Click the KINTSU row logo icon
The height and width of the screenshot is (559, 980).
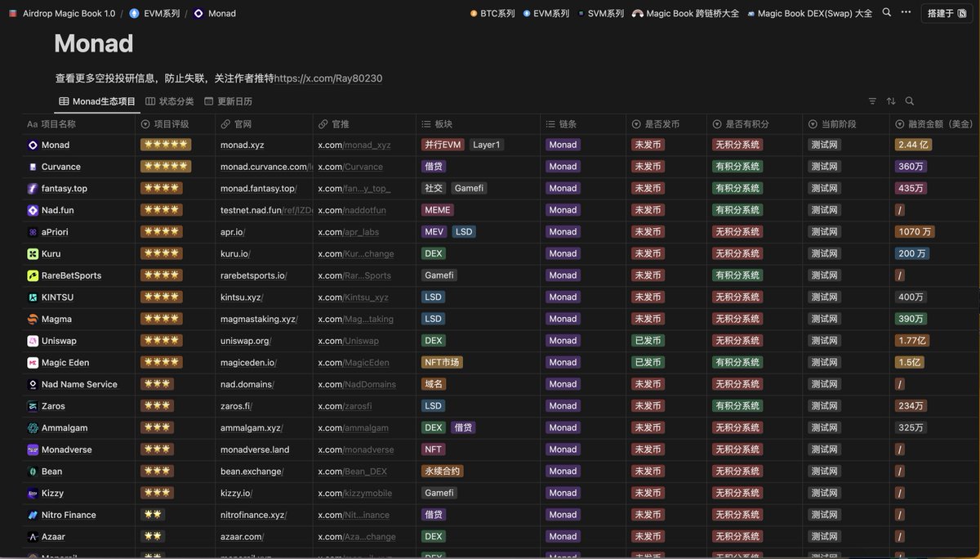point(33,297)
